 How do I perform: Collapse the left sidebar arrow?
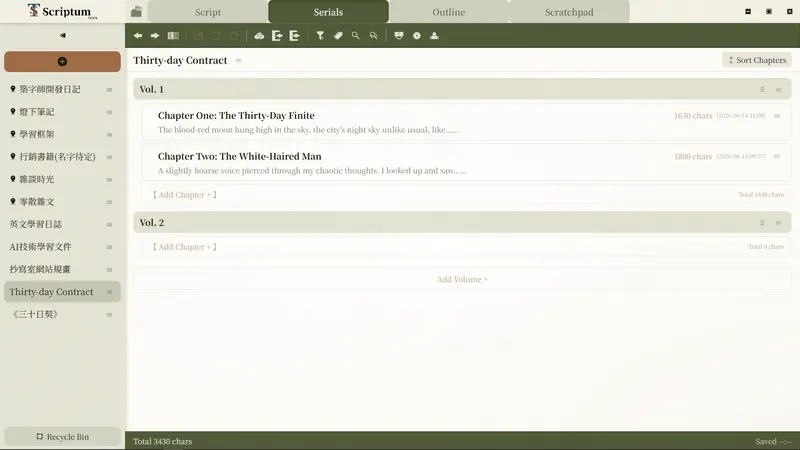click(63, 36)
